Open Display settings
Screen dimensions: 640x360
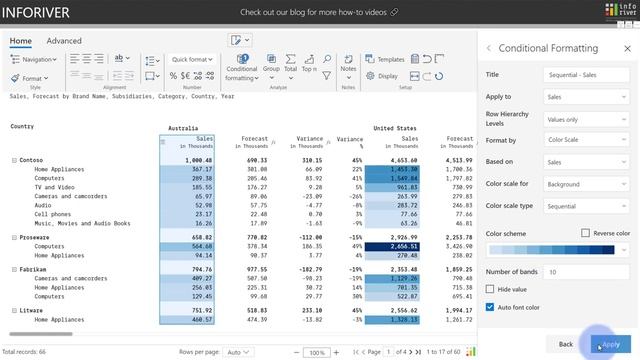[x=382, y=76]
